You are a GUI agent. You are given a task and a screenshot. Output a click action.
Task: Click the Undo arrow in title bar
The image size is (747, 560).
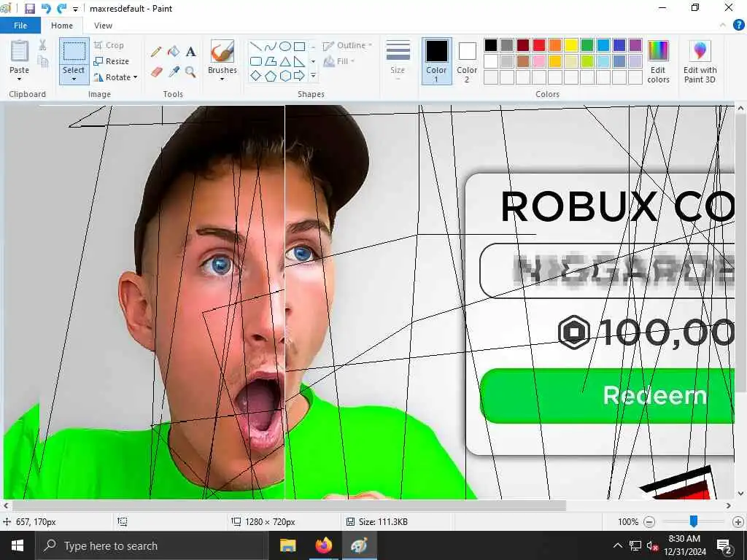pyautogui.click(x=46, y=9)
